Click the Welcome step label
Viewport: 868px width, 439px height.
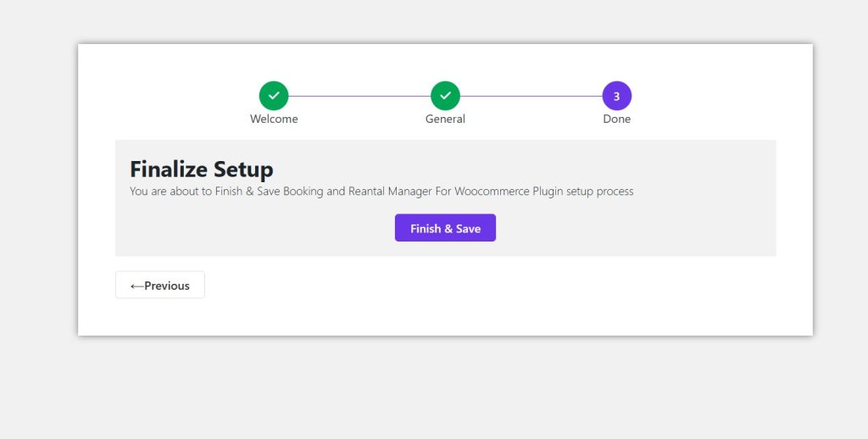pyautogui.click(x=274, y=119)
